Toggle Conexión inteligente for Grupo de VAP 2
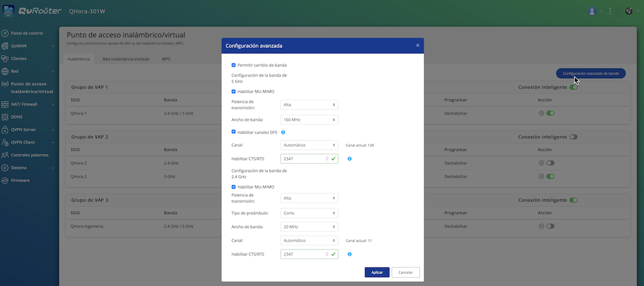Viewport: 644px width, 286px height. point(574,137)
